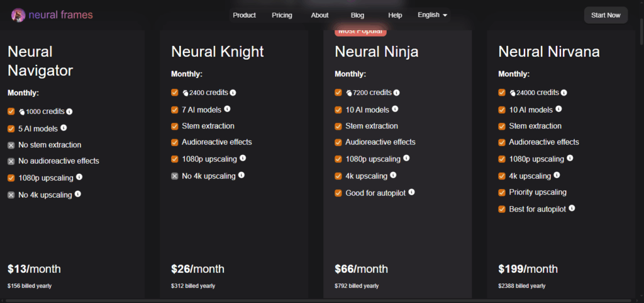Open info icon beside 1000 credits
Screen dimensions: 644x303
(69, 111)
